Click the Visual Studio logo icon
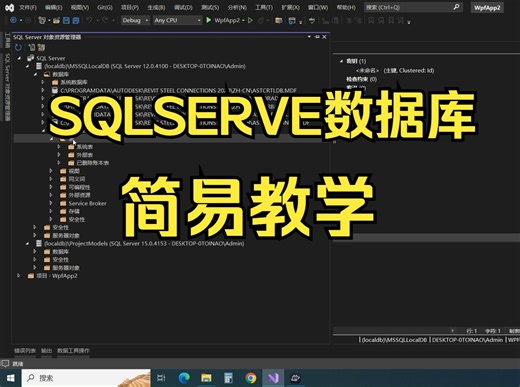Viewport: 520px width, 387px height. point(9,7)
